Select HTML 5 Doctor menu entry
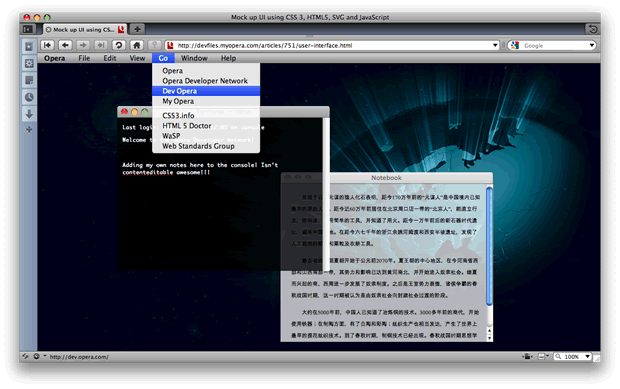 coord(206,126)
